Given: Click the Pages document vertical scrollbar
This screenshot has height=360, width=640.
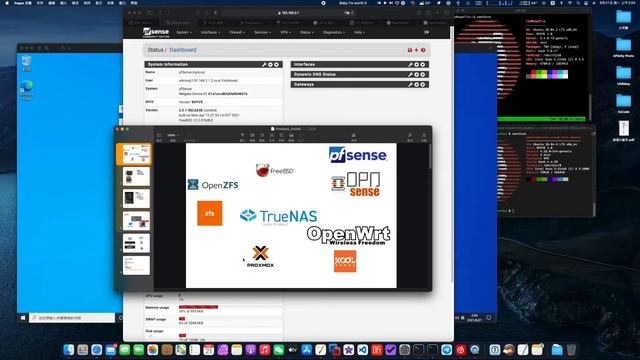Looking at the screenshot, I should coord(430,156).
